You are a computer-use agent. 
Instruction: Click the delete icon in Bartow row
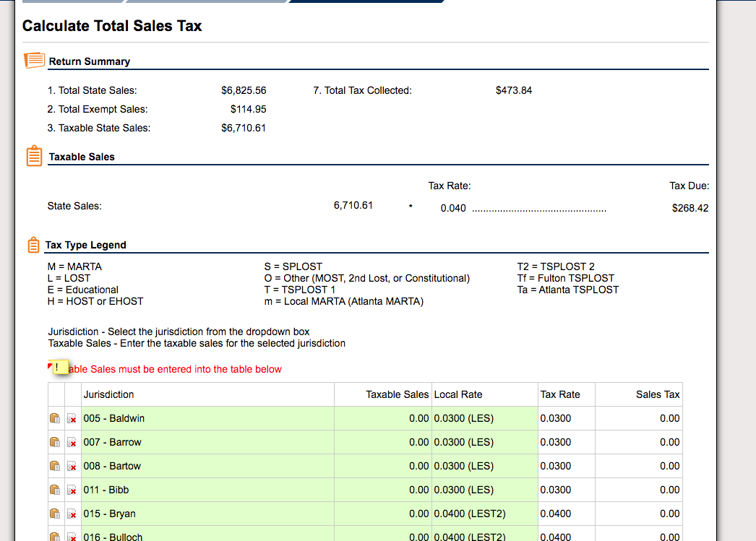pos(72,467)
